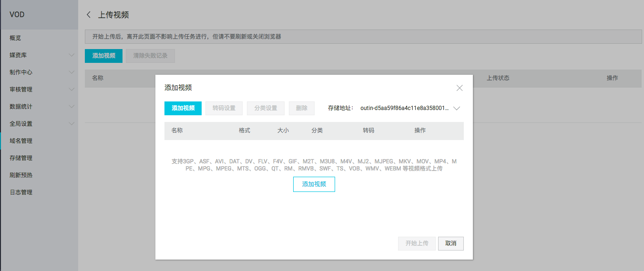644x271 pixels.
Task: Open 日志管理 from the sidebar
Action: point(21,192)
